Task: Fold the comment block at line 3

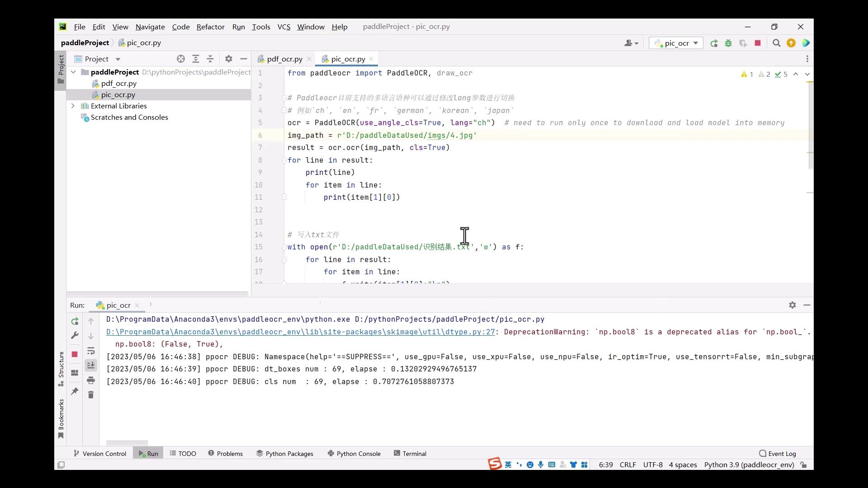Action: (284, 98)
